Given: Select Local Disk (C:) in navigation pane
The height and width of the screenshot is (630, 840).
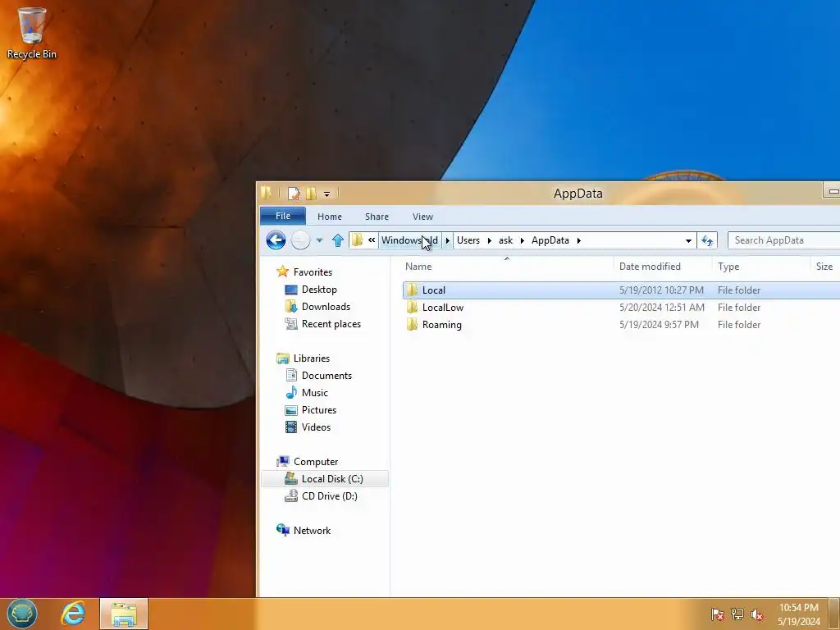Looking at the screenshot, I should [325, 479].
